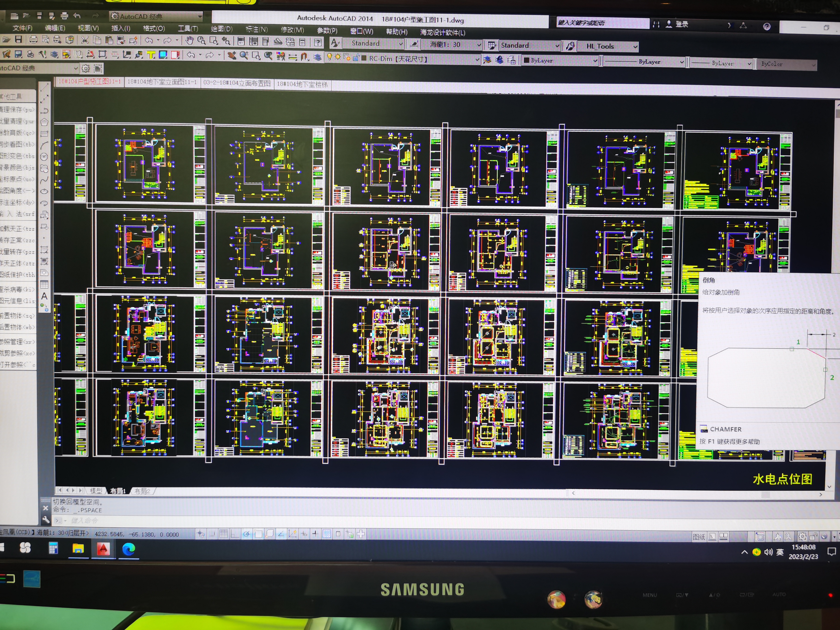Expand the HL_Tools dropdown

[635, 47]
